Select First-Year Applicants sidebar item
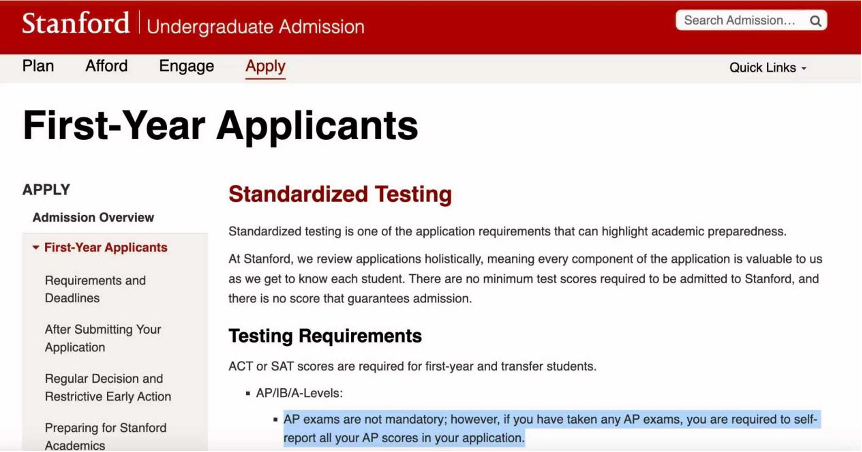862x452 pixels. (106, 248)
